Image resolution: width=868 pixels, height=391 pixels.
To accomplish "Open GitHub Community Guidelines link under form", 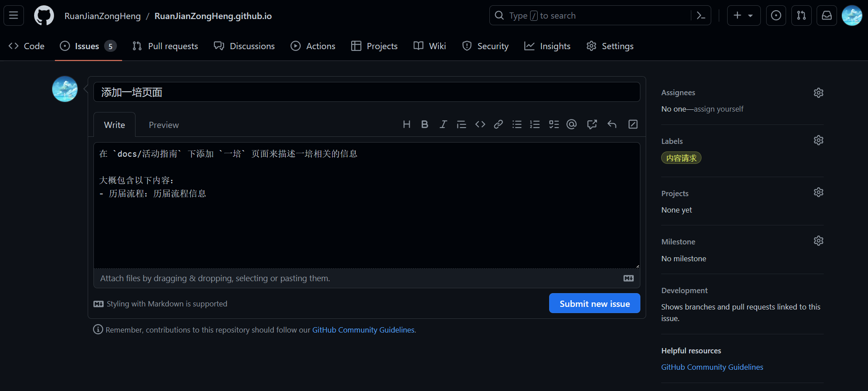I will tap(364, 330).
